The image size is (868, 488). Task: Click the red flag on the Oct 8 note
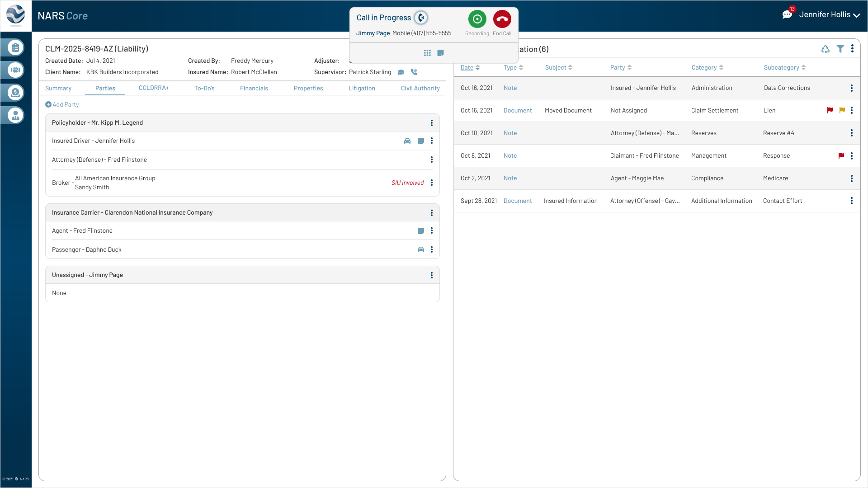841,156
